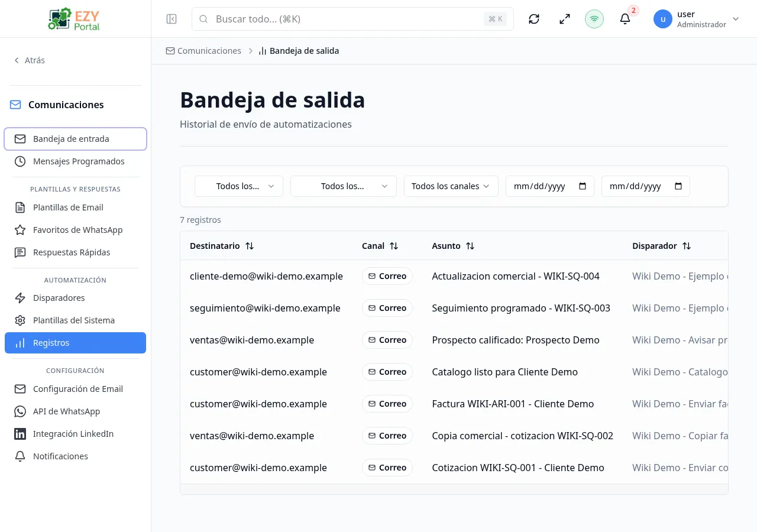This screenshot has width=757, height=532.
Task: Click the Disparadores lightning icon
Action: [20, 298]
